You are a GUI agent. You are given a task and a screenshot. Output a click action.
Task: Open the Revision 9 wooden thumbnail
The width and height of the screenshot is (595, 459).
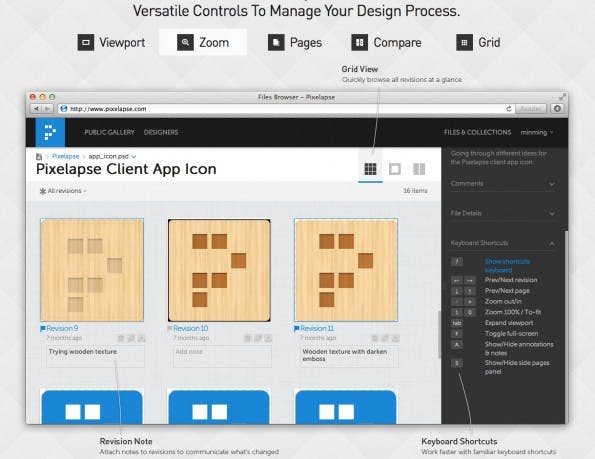coord(92,270)
